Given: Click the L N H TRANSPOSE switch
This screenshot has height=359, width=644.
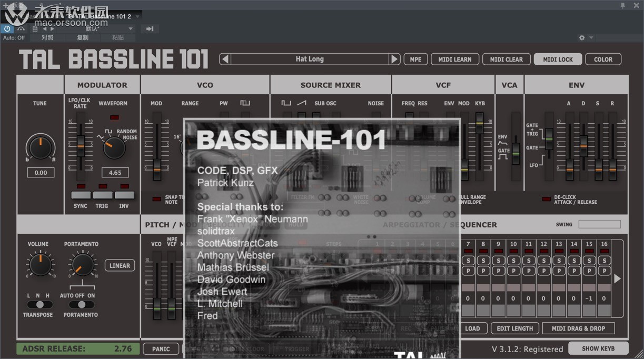Looking at the screenshot, I should tap(39, 304).
